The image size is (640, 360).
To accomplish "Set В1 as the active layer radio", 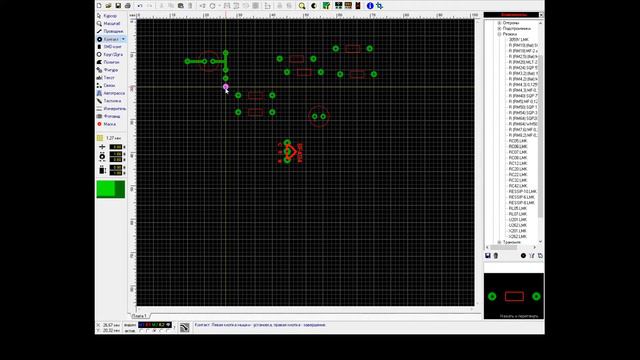I will click(x=147, y=331).
